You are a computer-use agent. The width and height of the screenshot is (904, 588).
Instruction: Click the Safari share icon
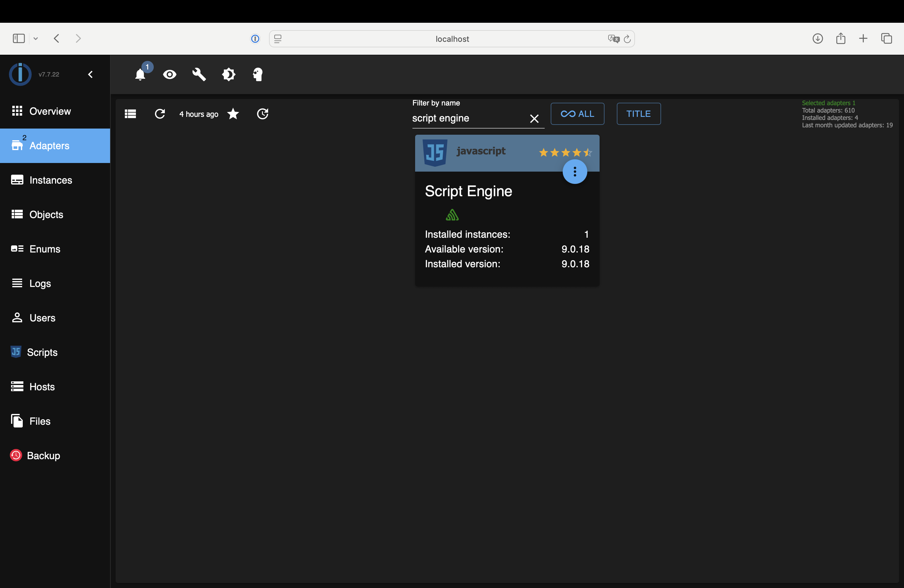pos(841,38)
